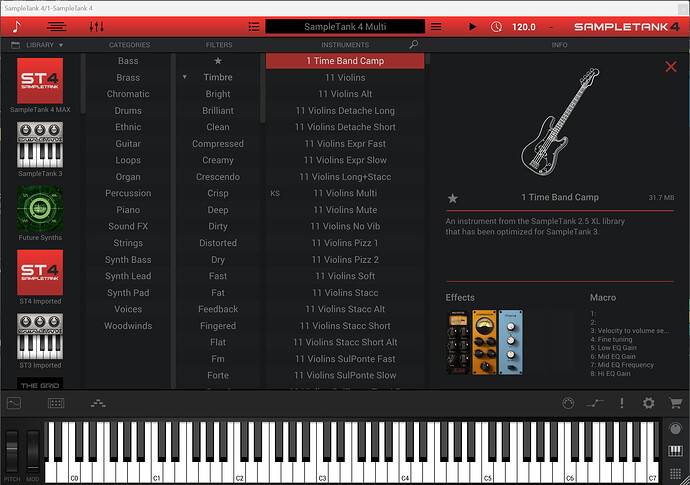
Task: Choose the Guitar category
Action: tap(128, 143)
